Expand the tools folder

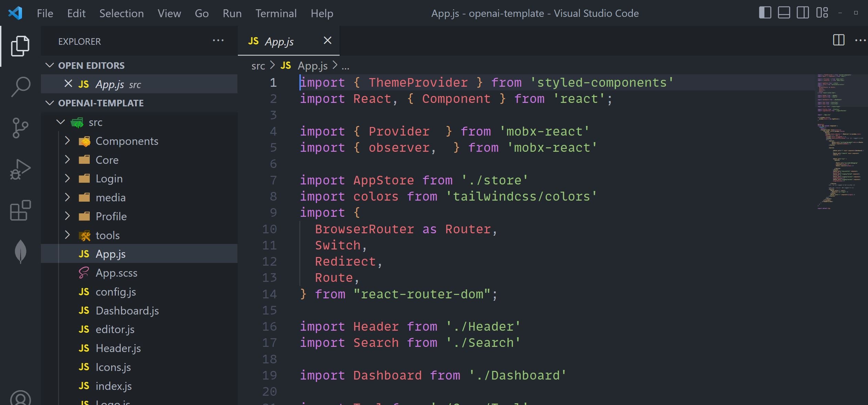tap(107, 235)
